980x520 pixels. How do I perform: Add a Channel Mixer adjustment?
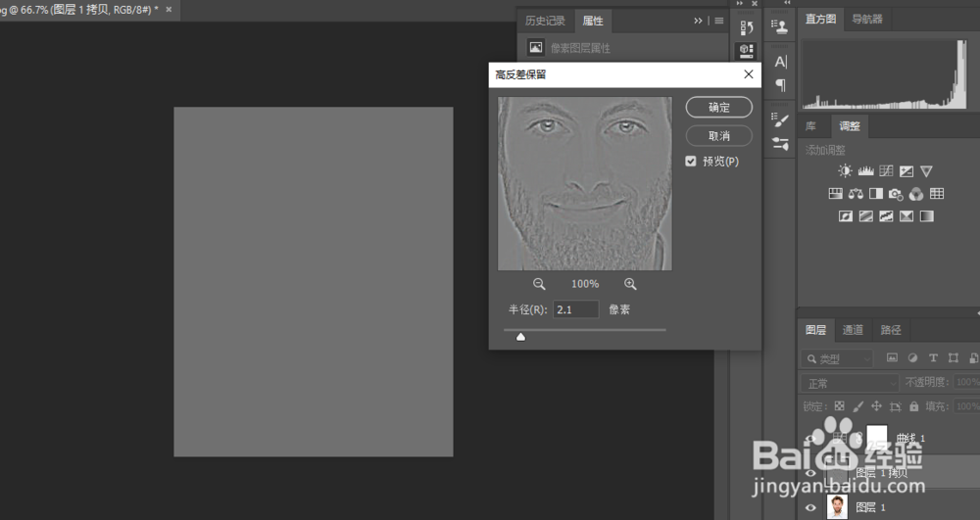[x=916, y=194]
